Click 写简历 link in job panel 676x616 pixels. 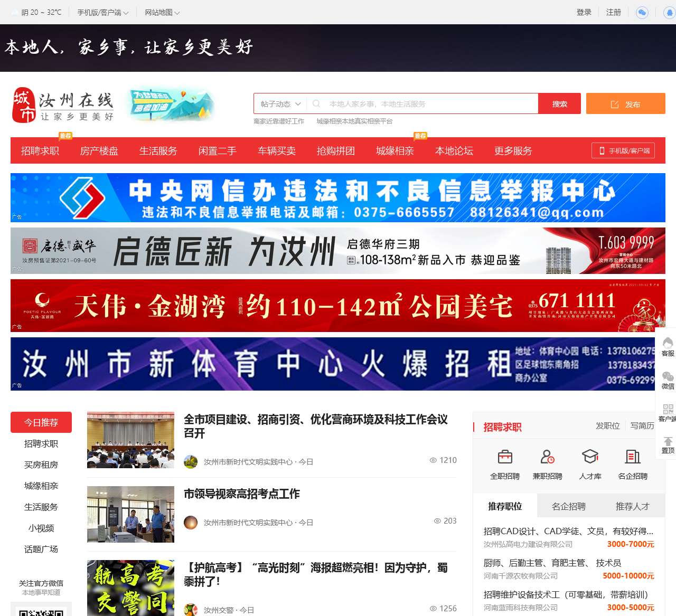pyautogui.click(x=642, y=425)
